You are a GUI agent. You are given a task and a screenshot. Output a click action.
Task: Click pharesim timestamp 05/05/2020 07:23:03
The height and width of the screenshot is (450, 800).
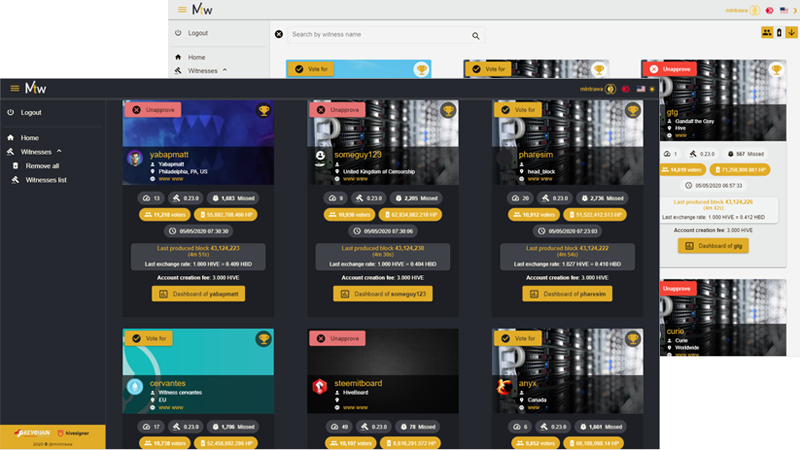click(x=567, y=231)
